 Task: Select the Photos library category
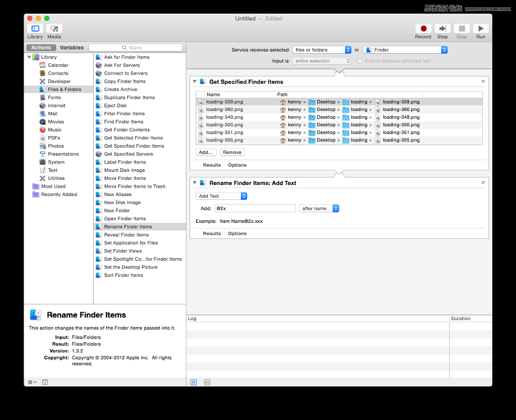(x=56, y=146)
